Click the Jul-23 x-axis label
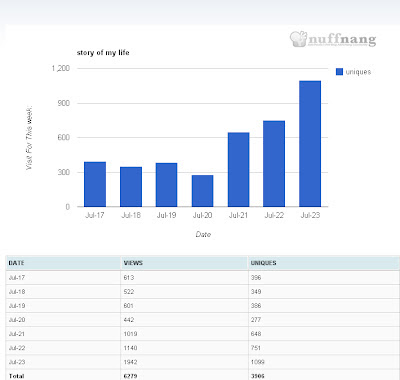400x380 pixels. (310, 215)
